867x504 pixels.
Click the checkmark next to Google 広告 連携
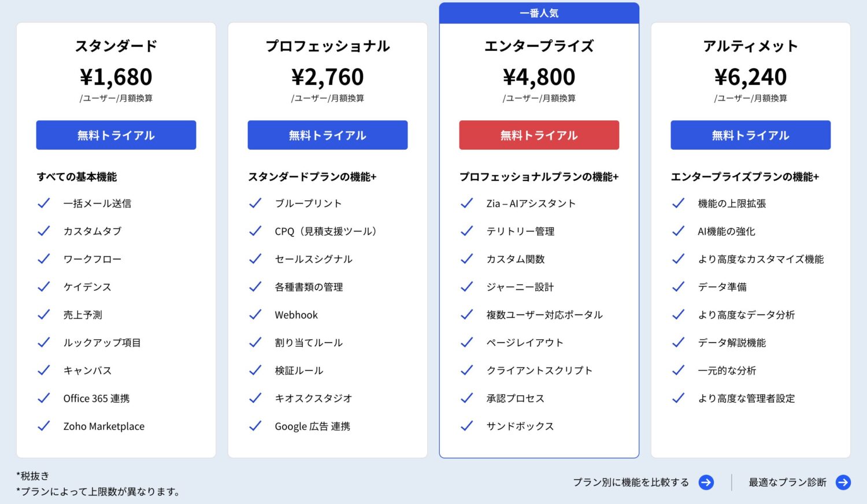coord(255,426)
